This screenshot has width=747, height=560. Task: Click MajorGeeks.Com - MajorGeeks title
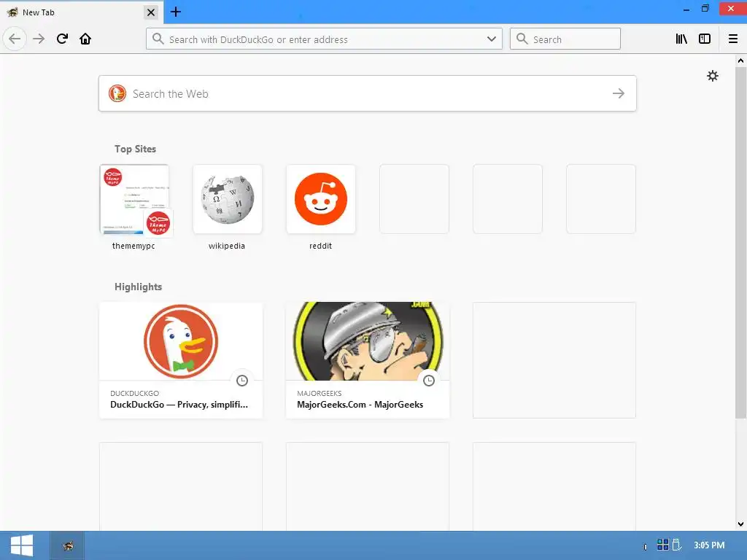click(x=360, y=405)
